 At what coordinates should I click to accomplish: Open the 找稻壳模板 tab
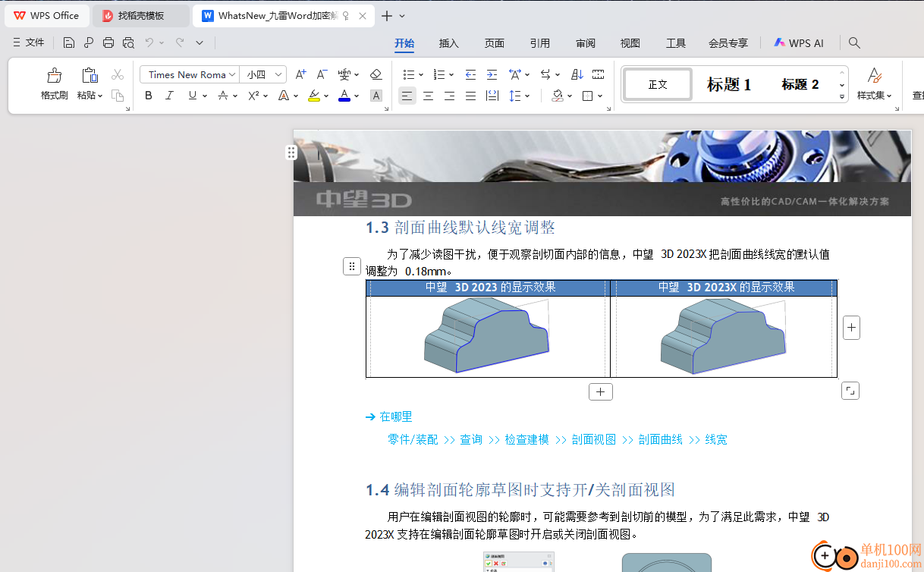coord(141,15)
